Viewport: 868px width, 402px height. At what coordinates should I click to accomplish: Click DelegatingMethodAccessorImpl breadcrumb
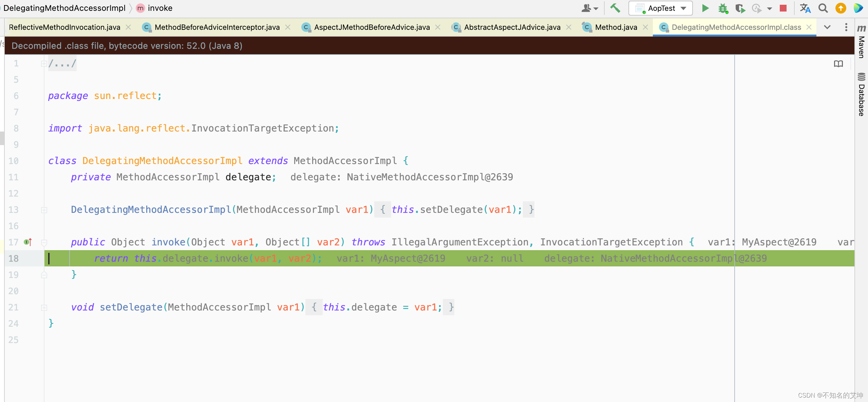coord(64,8)
